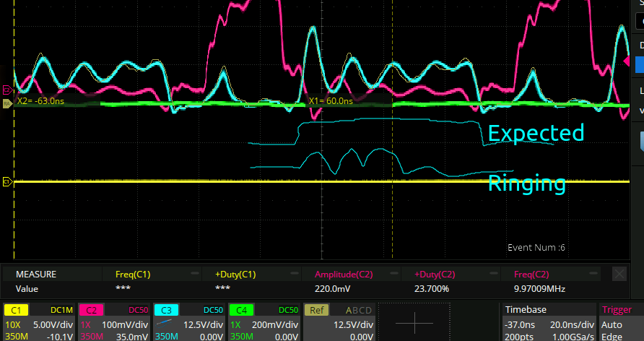Click the X1 cursor label at 60.0ns
The width and height of the screenshot is (644, 341).
coord(331,101)
